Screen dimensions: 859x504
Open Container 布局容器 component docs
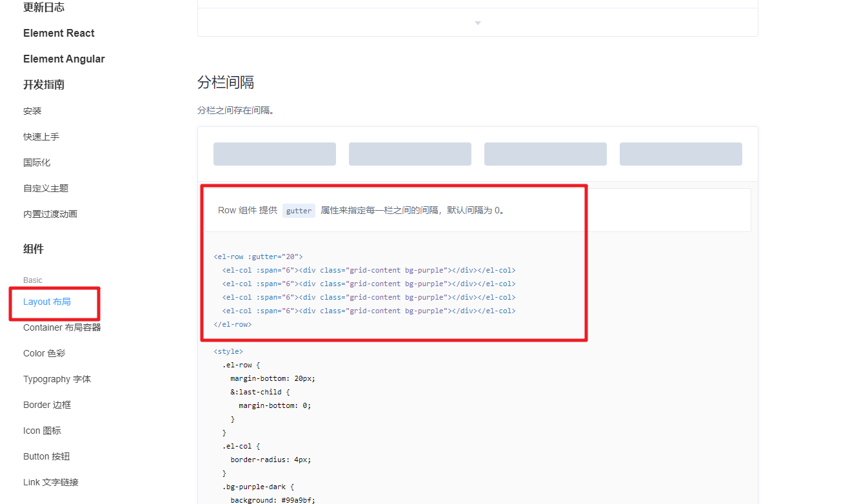pos(62,327)
